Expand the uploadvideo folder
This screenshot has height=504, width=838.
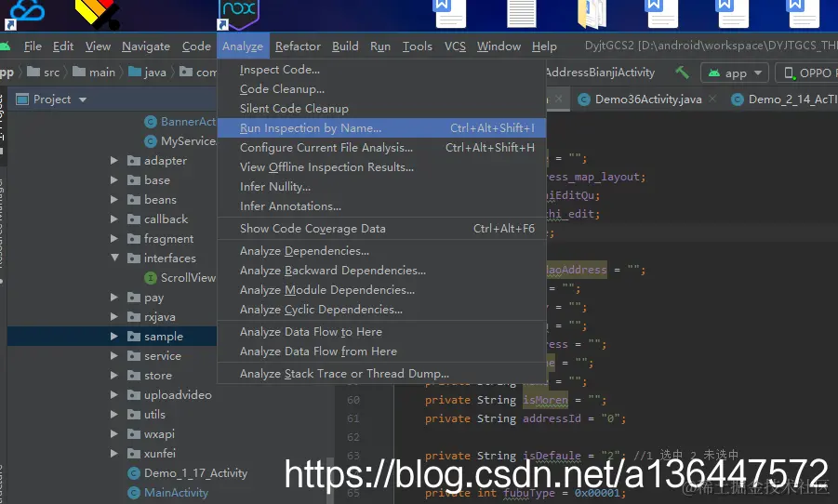coord(113,394)
